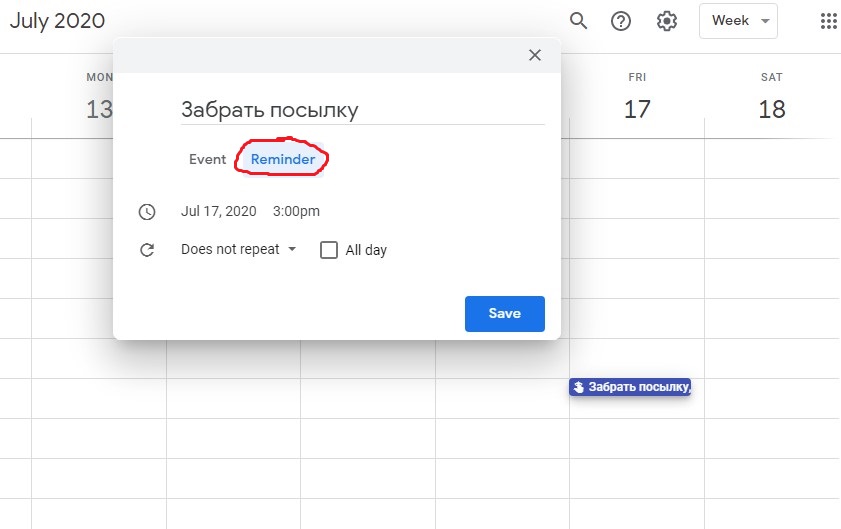
Task: Click the reminder hand icon on Friday
Action: point(578,387)
